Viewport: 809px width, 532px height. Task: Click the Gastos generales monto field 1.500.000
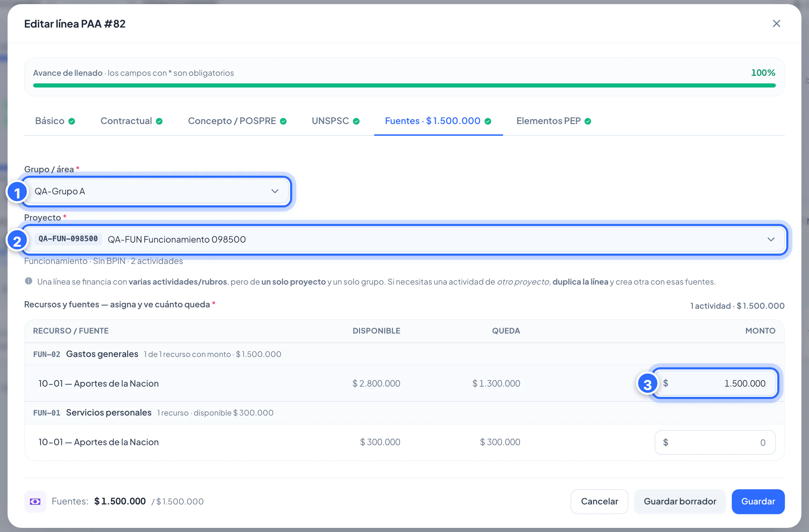click(x=715, y=383)
